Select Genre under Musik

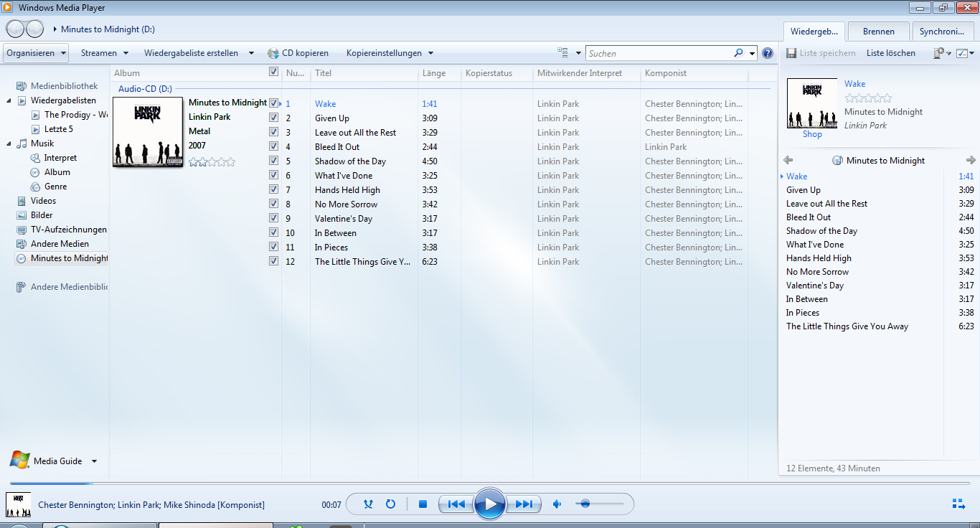55,187
